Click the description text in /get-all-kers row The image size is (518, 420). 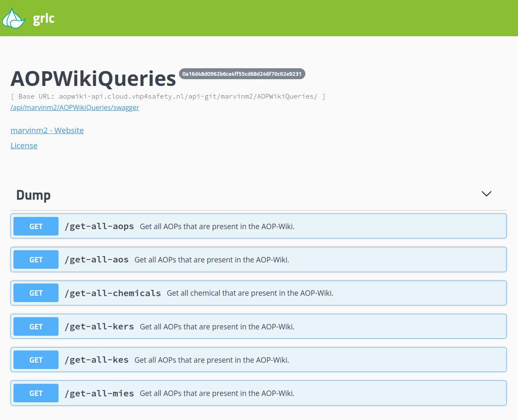click(x=217, y=326)
